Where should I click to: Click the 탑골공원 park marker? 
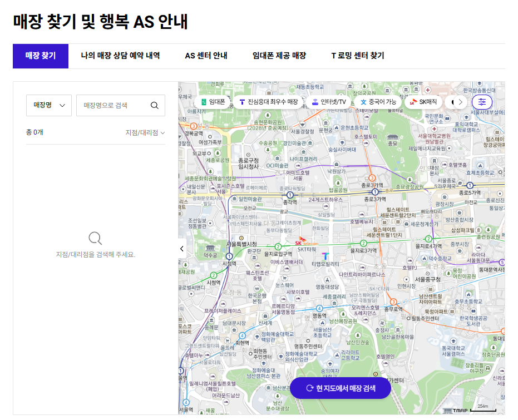pyautogui.click(x=338, y=183)
